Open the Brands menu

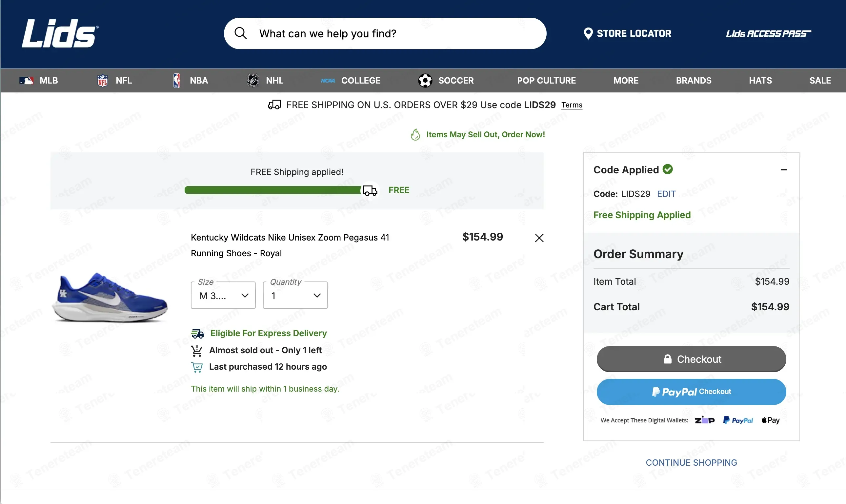pyautogui.click(x=694, y=81)
